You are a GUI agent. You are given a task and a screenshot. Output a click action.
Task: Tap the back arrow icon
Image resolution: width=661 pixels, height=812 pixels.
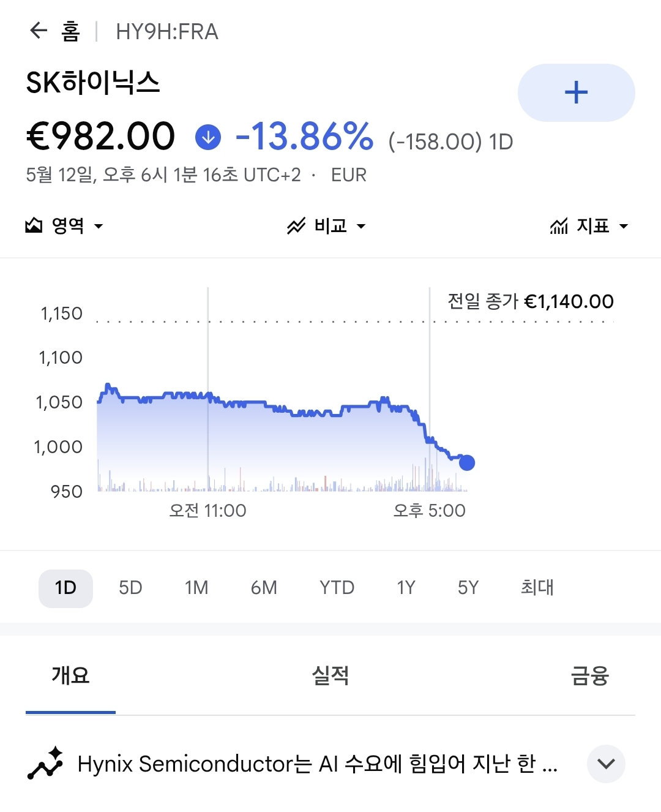tap(39, 31)
